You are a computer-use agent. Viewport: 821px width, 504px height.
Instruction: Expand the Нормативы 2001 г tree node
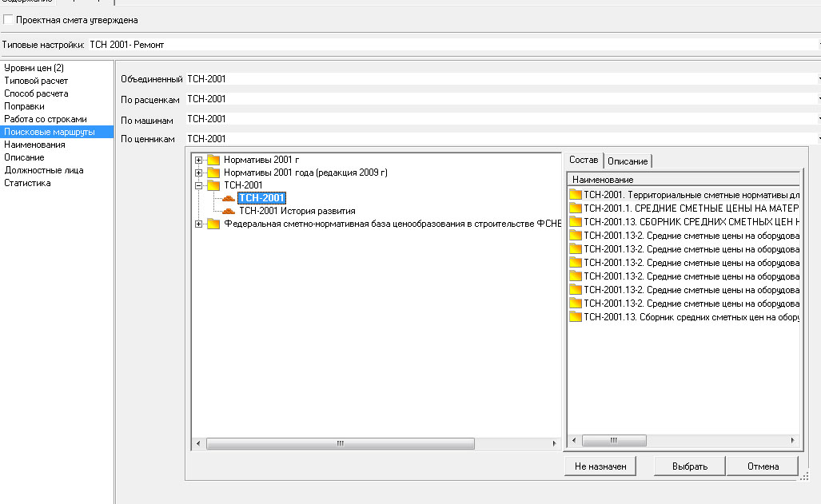pos(198,160)
